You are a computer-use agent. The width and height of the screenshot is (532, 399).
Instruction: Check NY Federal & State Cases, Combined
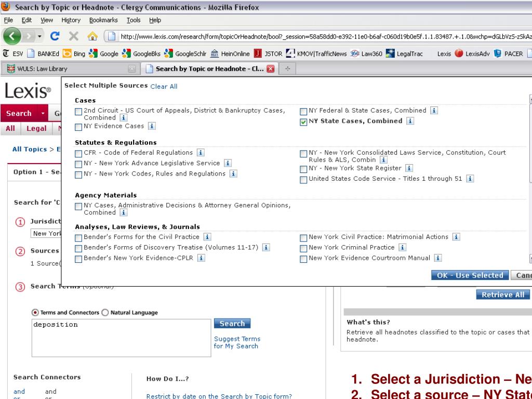[303, 112]
